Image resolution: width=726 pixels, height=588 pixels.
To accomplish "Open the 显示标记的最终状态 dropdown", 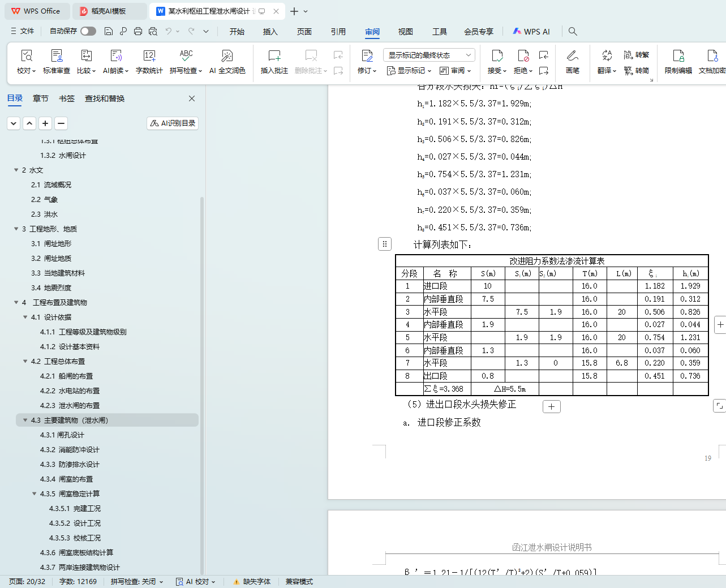I will point(428,55).
